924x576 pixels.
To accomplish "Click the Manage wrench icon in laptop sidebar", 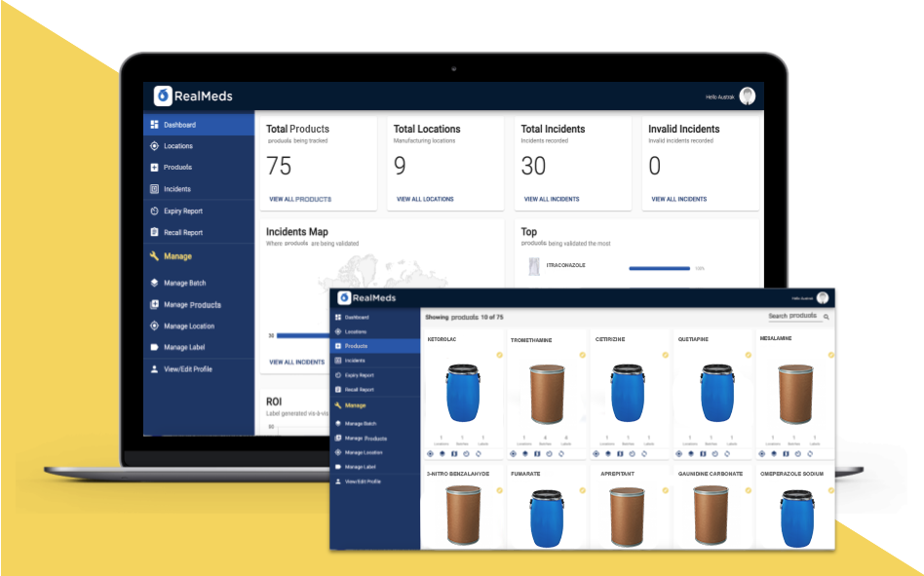I will [x=154, y=255].
